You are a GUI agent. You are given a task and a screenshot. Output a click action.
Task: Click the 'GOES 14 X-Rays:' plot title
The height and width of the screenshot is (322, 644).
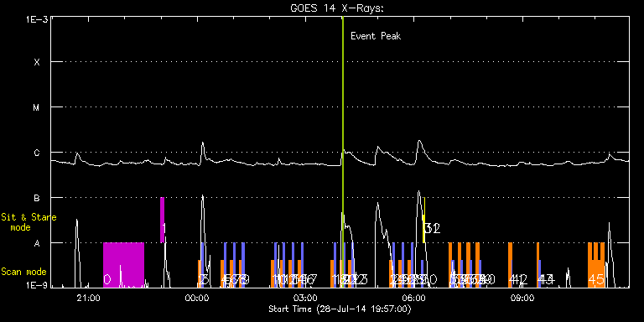(337, 8)
